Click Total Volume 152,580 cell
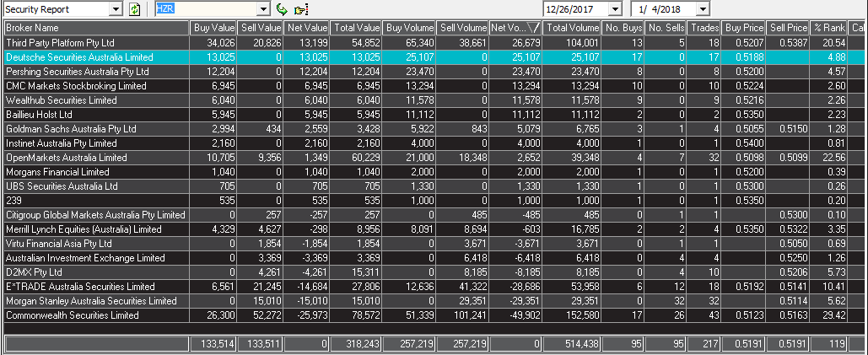Image resolution: width=868 pixels, height=355 pixels. [x=572, y=315]
